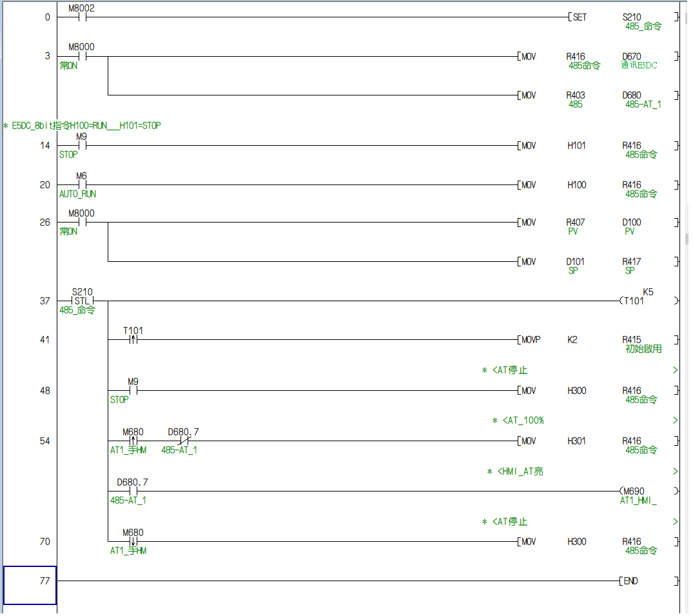Select the M680 falling-edge contact at step 70
Viewport: 693px width, 616px height.
click(x=133, y=542)
